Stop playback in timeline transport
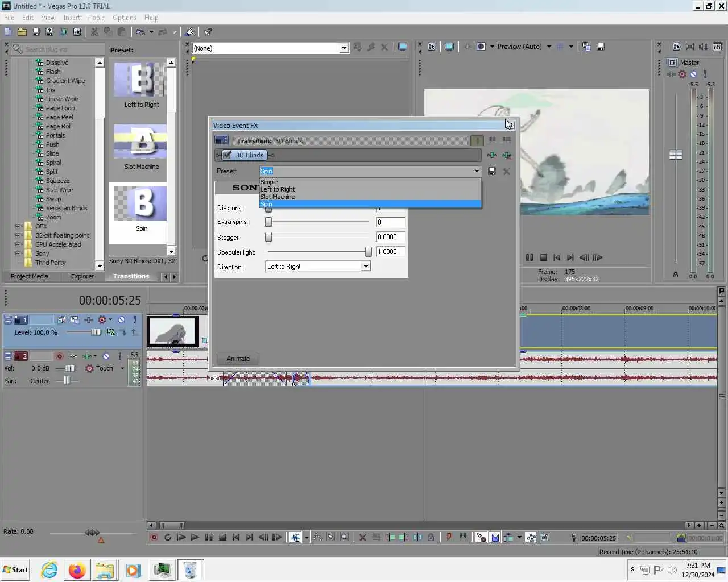 pyautogui.click(x=223, y=537)
